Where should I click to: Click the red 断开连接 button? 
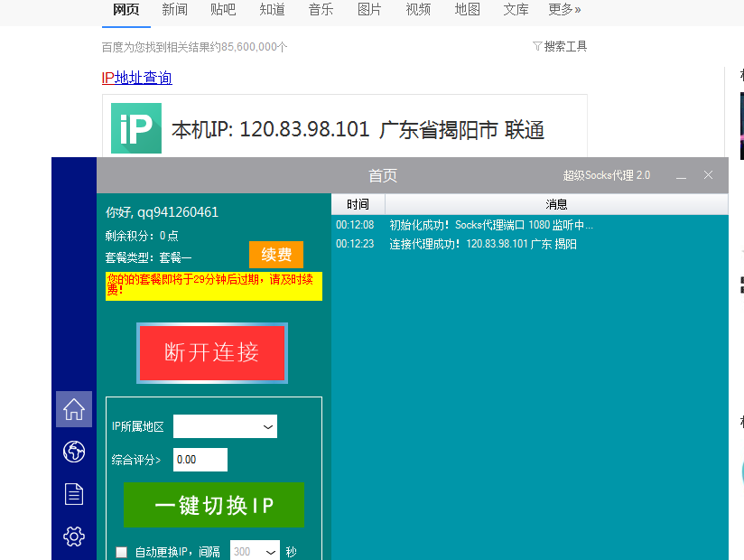pos(212,352)
